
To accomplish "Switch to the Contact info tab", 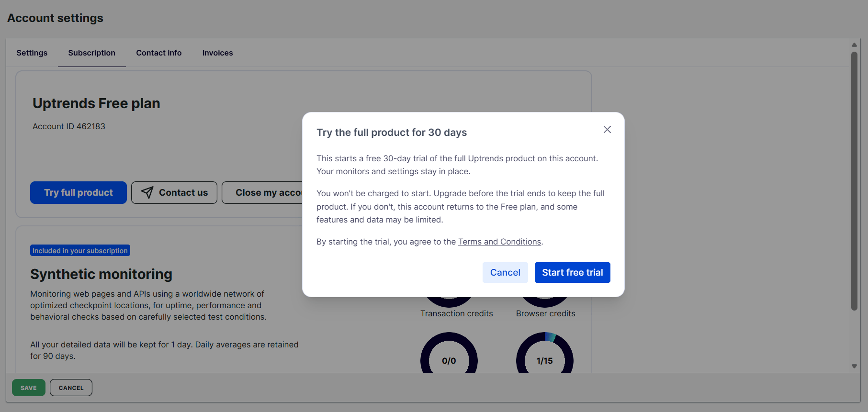I will [159, 53].
